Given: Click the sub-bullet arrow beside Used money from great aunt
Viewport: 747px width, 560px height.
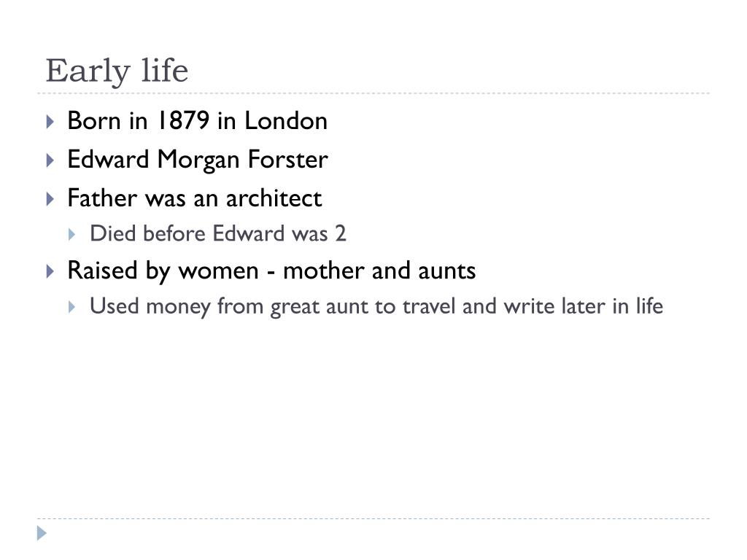Looking at the screenshot, I should [x=72, y=307].
